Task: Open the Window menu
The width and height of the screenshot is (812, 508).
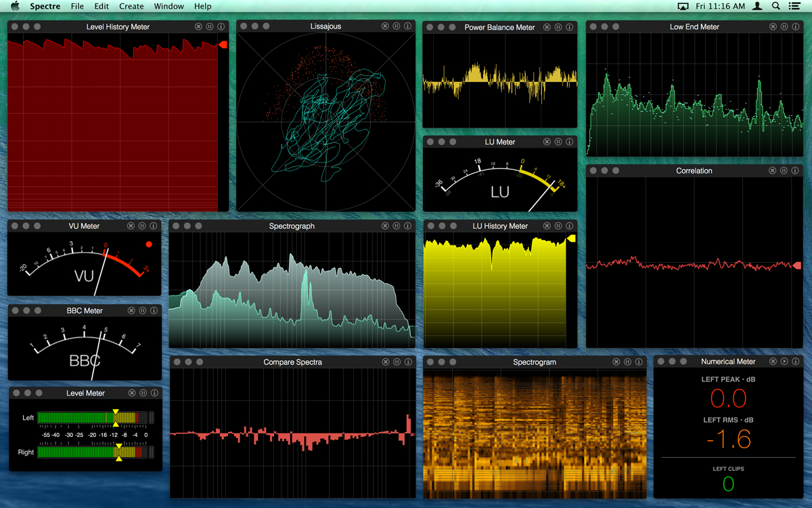Action: (168, 6)
